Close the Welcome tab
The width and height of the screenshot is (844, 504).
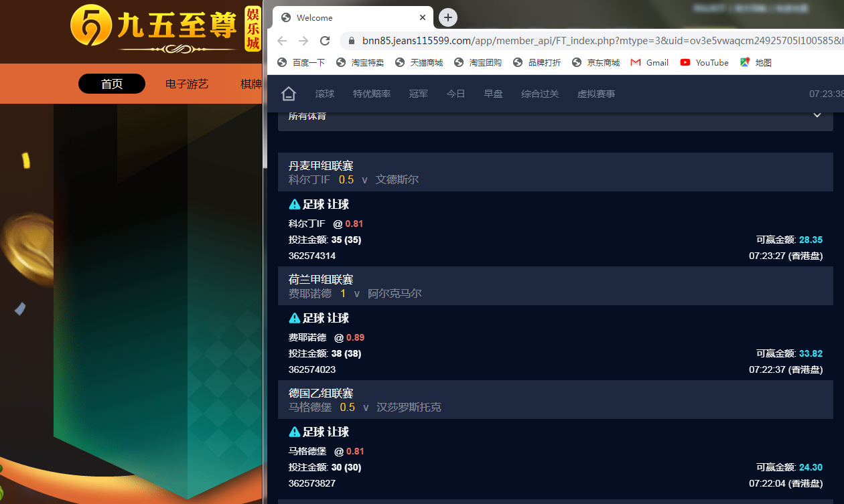tap(423, 17)
